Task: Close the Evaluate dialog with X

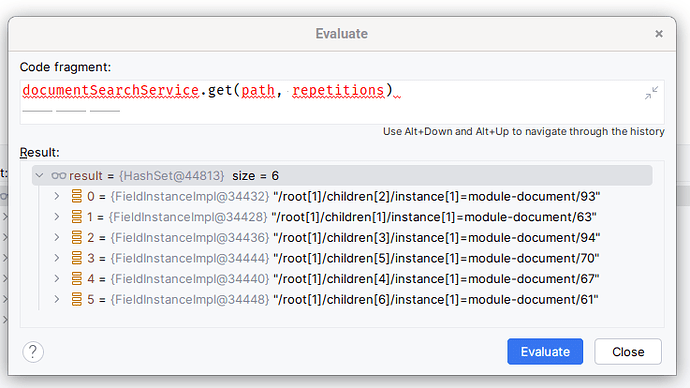Action: (659, 34)
